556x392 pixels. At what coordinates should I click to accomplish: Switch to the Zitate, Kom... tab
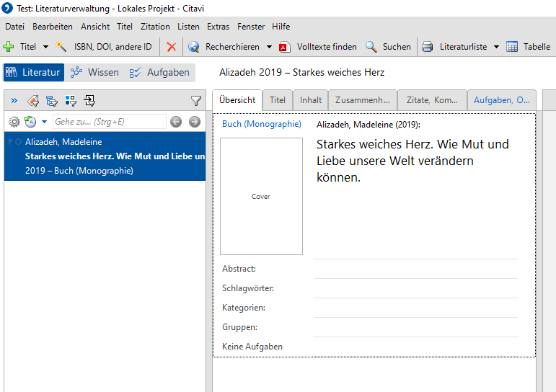point(432,100)
